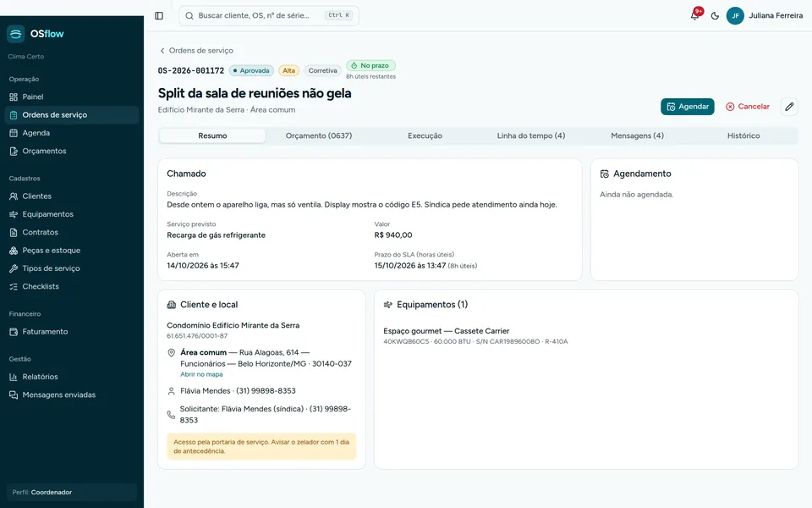Screen dimensions: 812x508
Task: Focus the Buscar cliente search field
Action: (269, 15)
